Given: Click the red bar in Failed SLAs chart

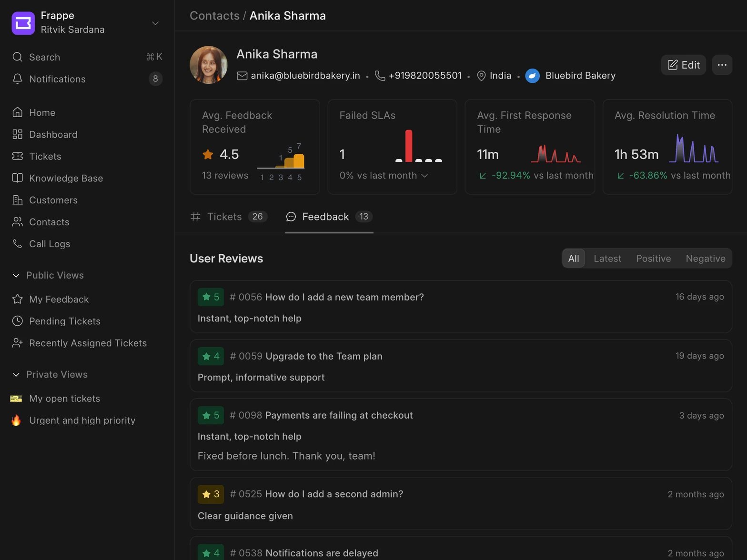Looking at the screenshot, I should pyautogui.click(x=409, y=146).
